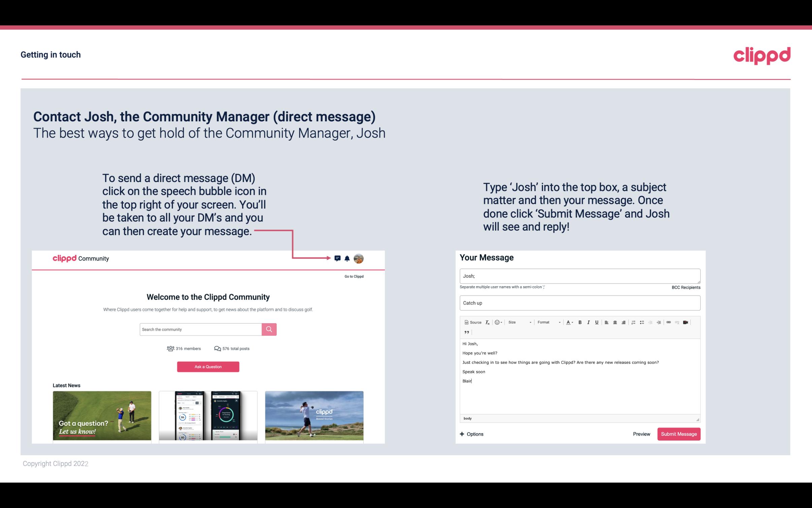Screen dimensions: 812x508
Task: Click the Bold formatting icon
Action: click(579, 322)
